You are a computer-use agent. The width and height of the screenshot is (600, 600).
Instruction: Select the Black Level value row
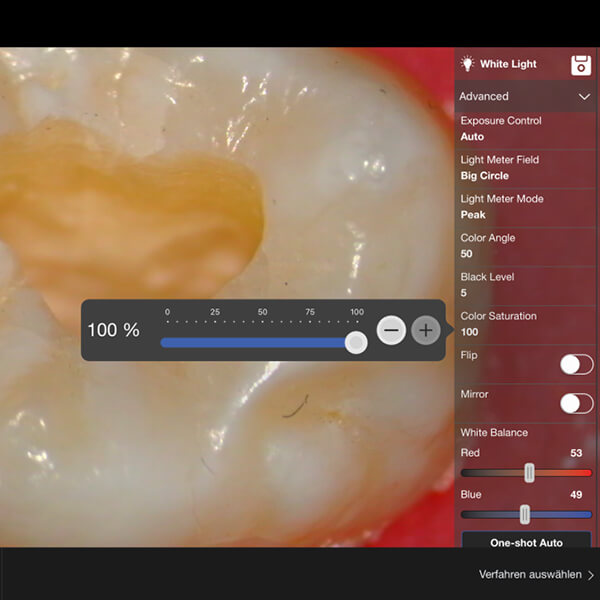(525, 285)
